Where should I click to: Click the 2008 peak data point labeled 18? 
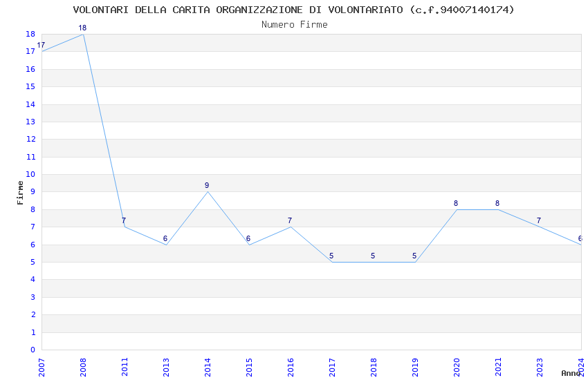click(x=82, y=28)
